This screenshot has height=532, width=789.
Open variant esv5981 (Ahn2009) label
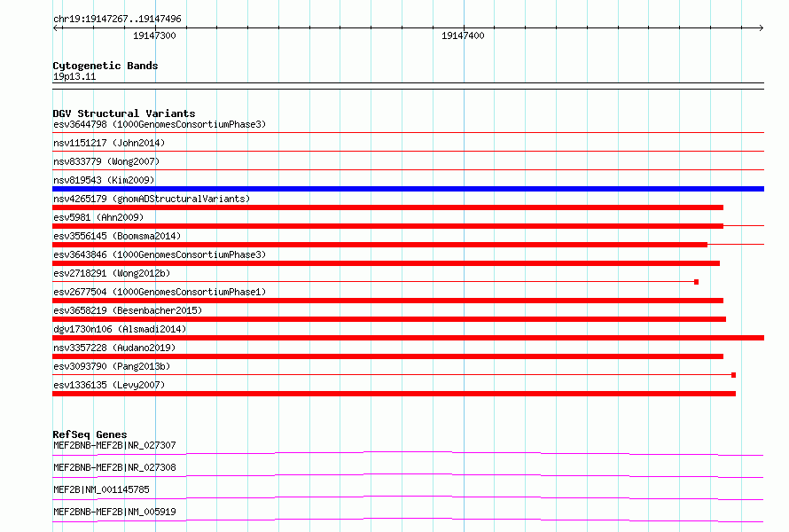pyautogui.click(x=98, y=217)
